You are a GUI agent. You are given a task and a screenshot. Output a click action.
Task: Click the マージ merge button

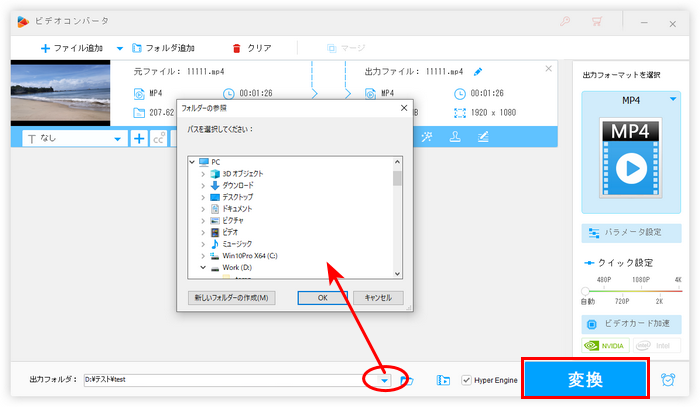pos(346,48)
